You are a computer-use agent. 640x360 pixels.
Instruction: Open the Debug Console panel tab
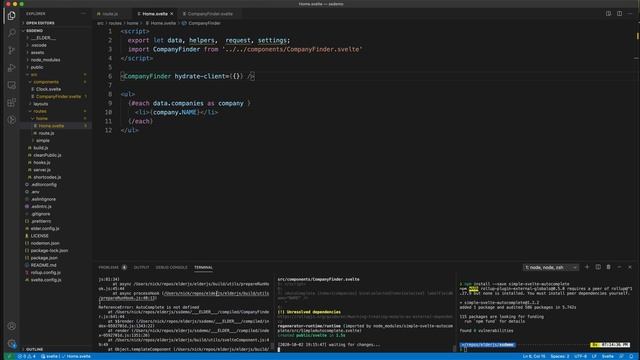tap(171, 267)
